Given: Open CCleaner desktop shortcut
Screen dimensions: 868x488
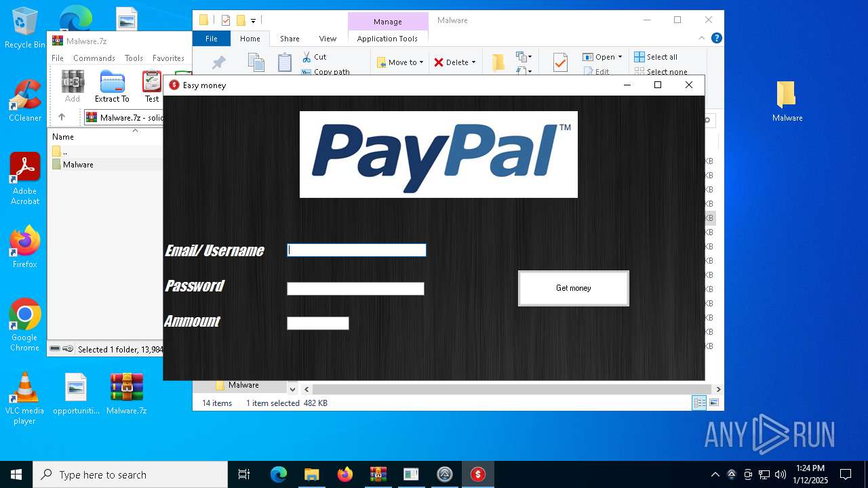Looking at the screenshot, I should (25, 101).
